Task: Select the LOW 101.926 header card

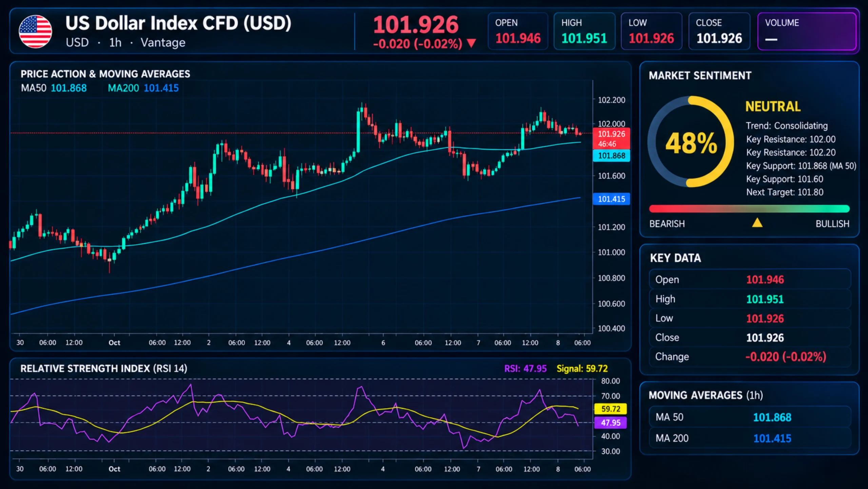Action: pos(651,31)
